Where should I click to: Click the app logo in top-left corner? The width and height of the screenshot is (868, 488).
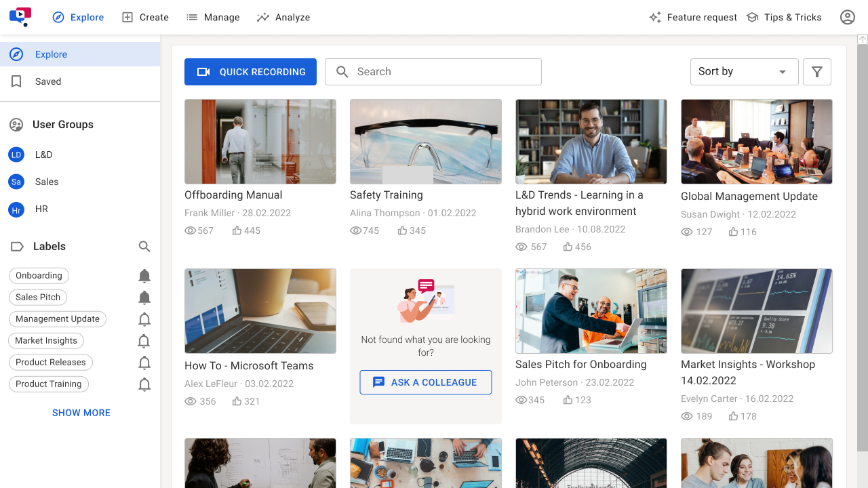point(20,17)
